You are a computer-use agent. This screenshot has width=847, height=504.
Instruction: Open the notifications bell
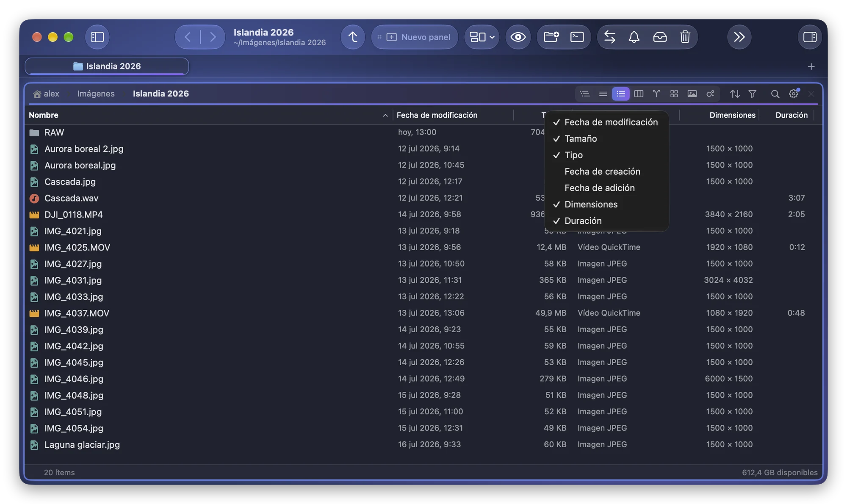[634, 37]
